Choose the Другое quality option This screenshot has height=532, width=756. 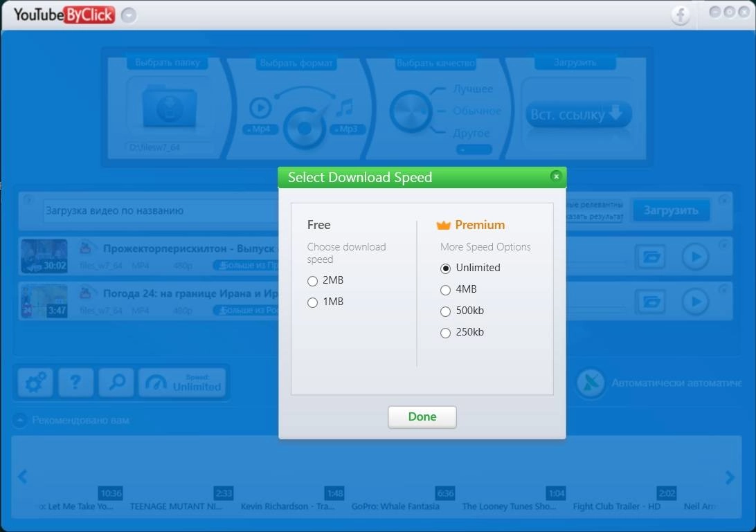coord(471,133)
